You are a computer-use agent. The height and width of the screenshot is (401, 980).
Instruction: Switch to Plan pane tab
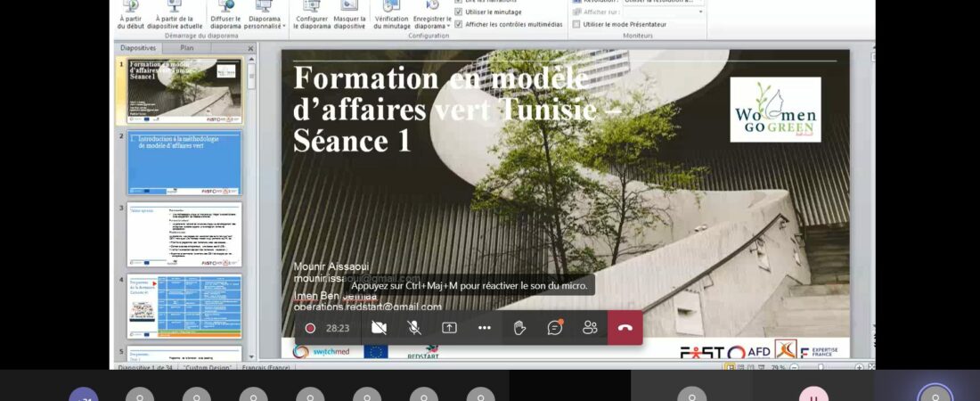coord(187,47)
